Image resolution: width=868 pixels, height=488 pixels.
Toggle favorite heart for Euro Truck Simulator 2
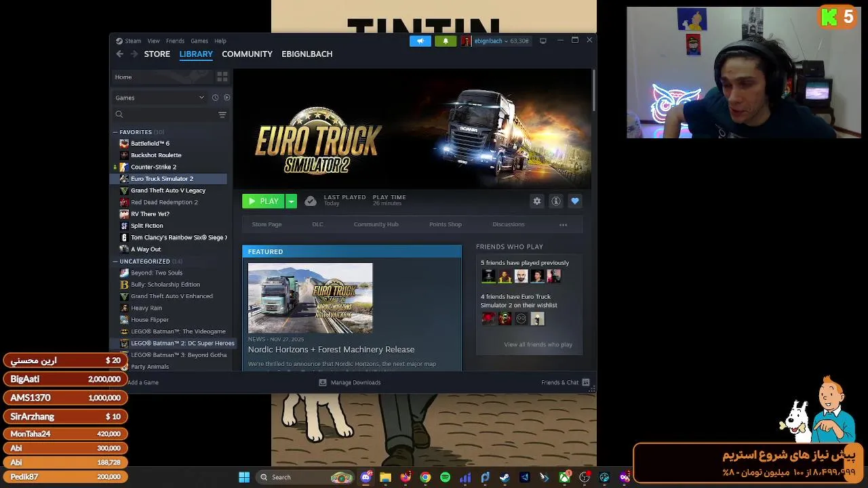coord(575,201)
